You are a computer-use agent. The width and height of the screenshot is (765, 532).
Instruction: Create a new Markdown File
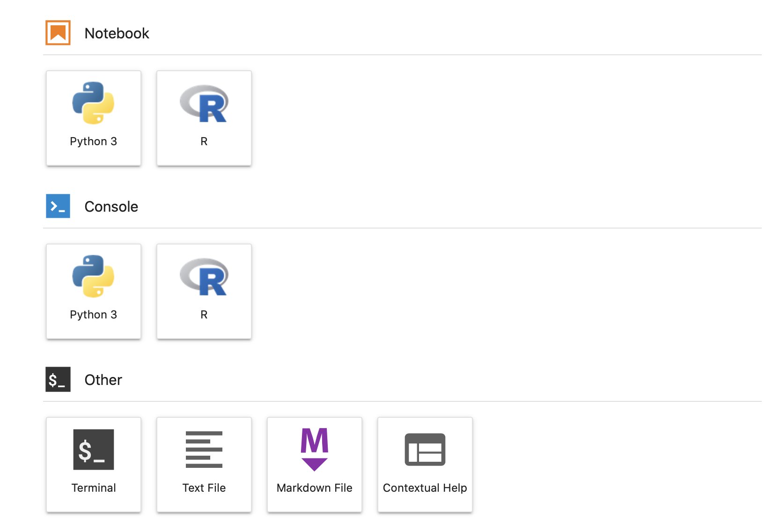pyautogui.click(x=314, y=465)
